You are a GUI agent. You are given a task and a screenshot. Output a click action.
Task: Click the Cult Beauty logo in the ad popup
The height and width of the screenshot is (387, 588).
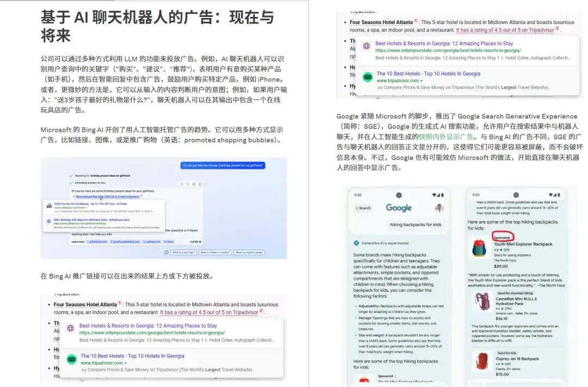pos(49,205)
